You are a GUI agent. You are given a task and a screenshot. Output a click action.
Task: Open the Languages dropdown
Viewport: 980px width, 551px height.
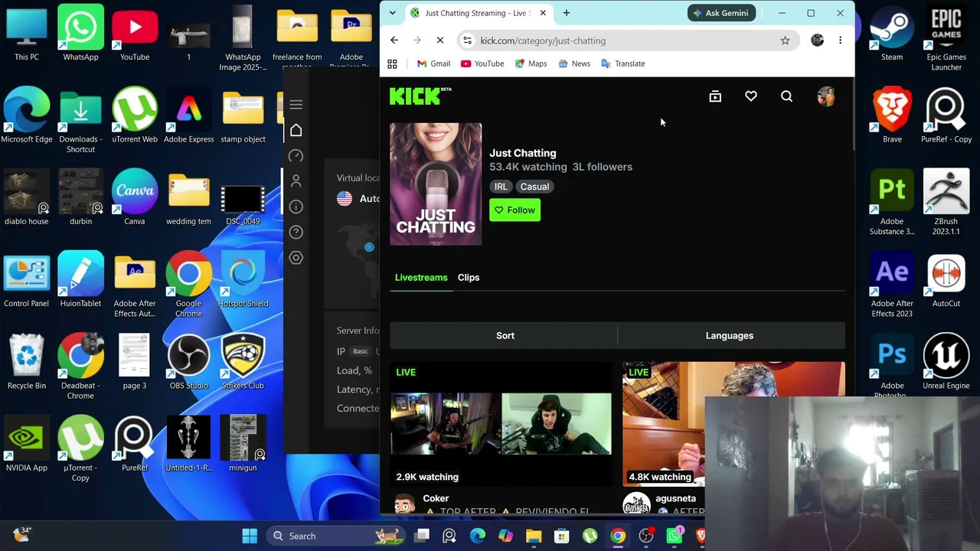pos(730,336)
